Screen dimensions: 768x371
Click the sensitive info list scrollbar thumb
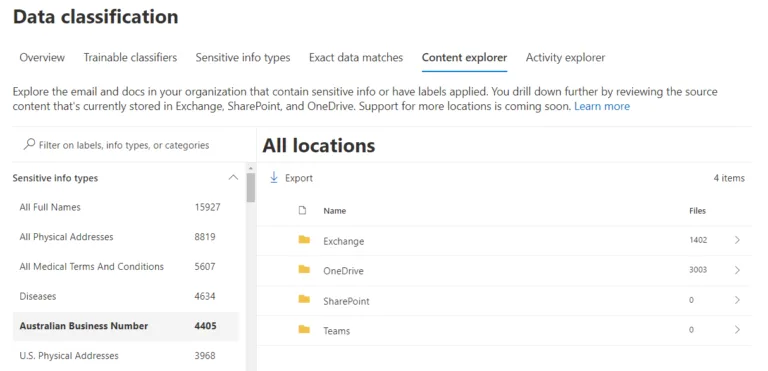pyautogui.click(x=251, y=187)
